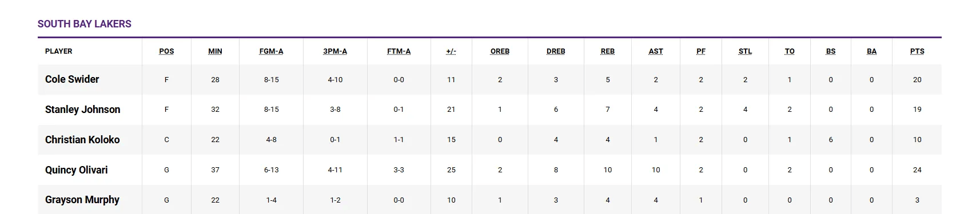
Task: Click the AST column header
Action: tap(656, 51)
